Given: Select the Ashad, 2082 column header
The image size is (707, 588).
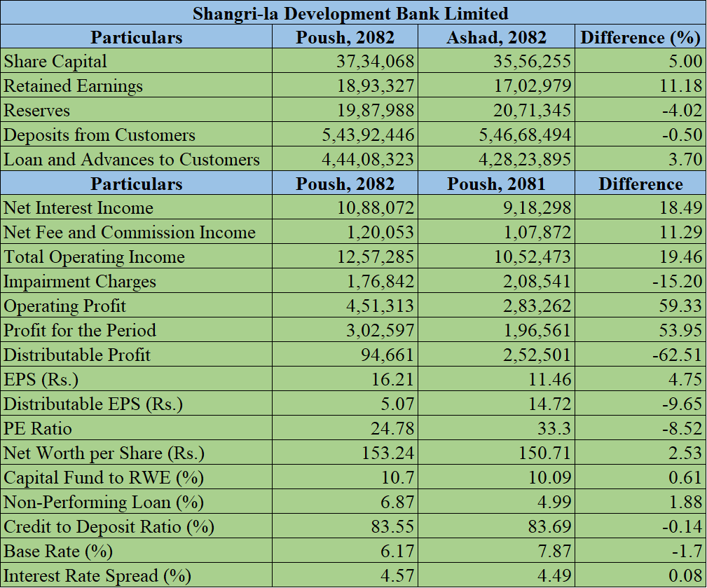Looking at the screenshot, I should (496, 37).
